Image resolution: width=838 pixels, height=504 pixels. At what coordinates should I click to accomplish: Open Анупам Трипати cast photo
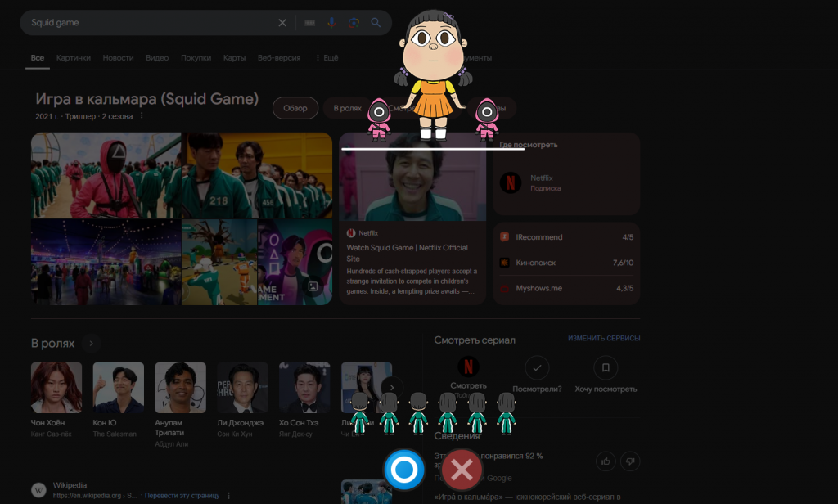pos(180,388)
